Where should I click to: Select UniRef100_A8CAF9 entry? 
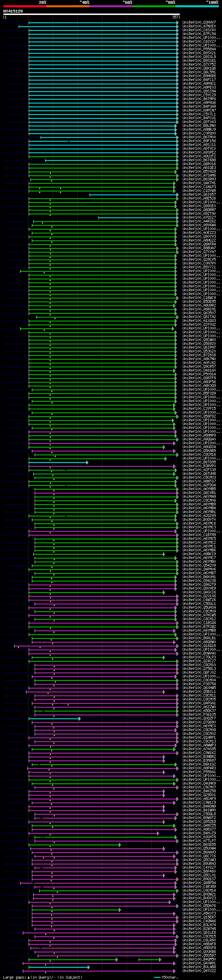pos(199,799)
